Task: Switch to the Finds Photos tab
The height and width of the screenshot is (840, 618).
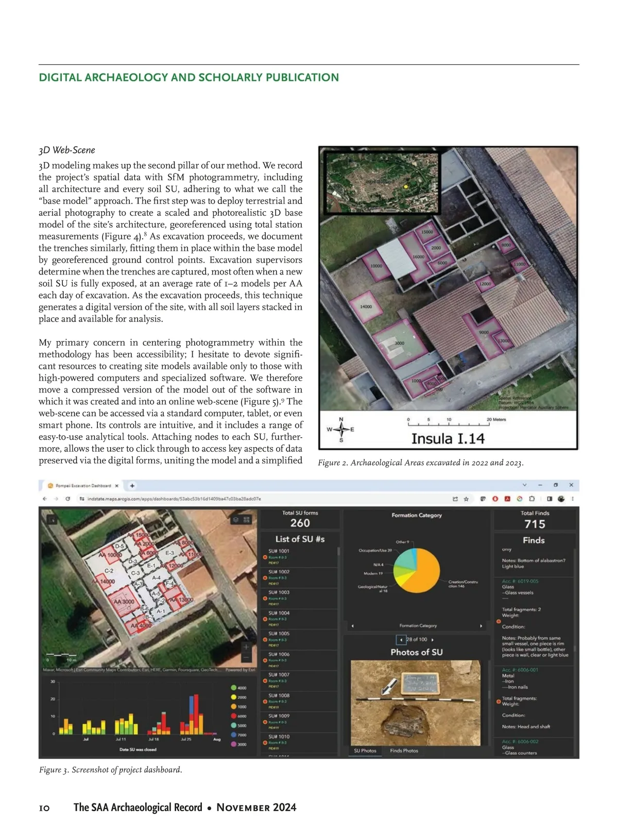Action: pyautogui.click(x=404, y=751)
